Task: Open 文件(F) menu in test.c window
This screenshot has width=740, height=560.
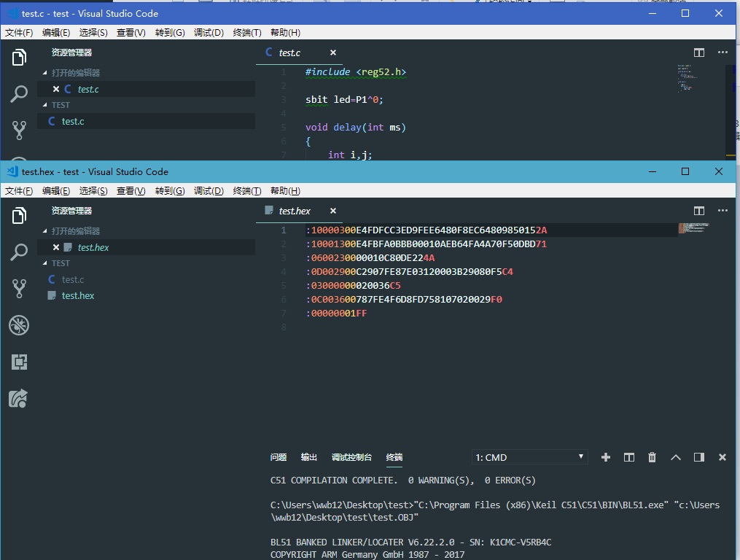Action: pos(19,33)
